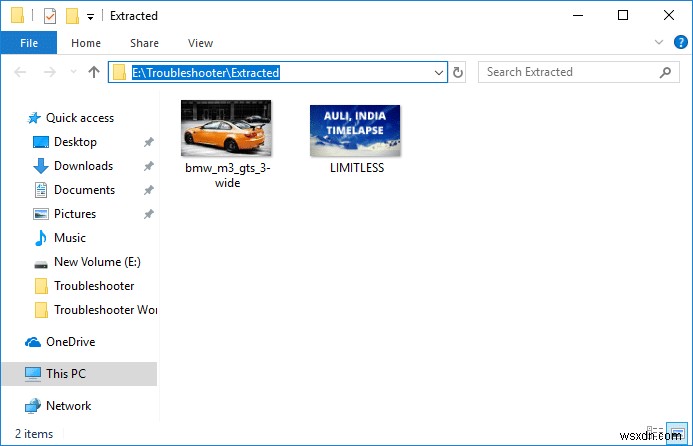Open the Troubleshooter folder in sidebar

coord(84,286)
